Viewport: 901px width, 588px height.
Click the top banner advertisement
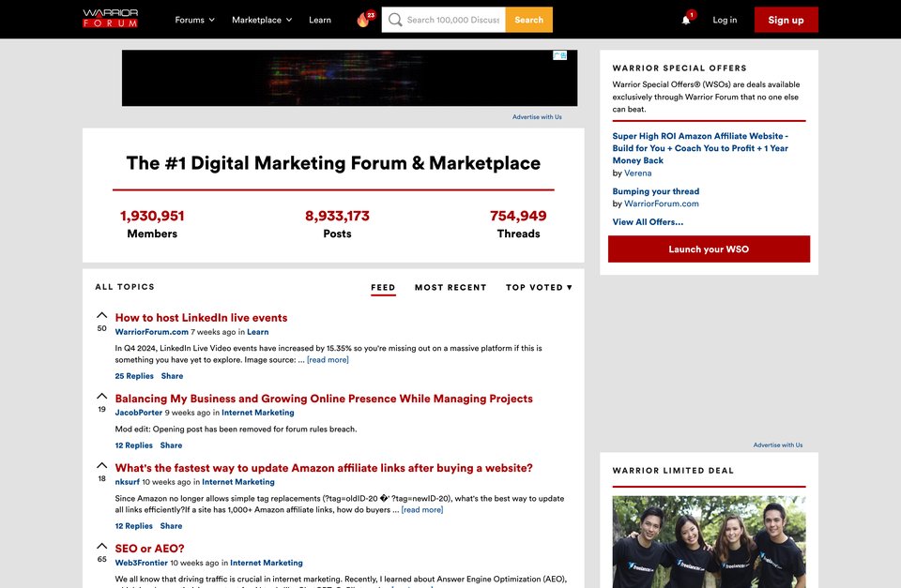tap(349, 78)
